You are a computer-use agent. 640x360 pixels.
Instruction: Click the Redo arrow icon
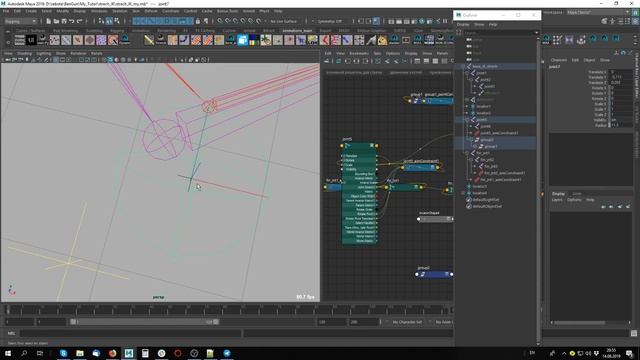[x=80, y=21]
